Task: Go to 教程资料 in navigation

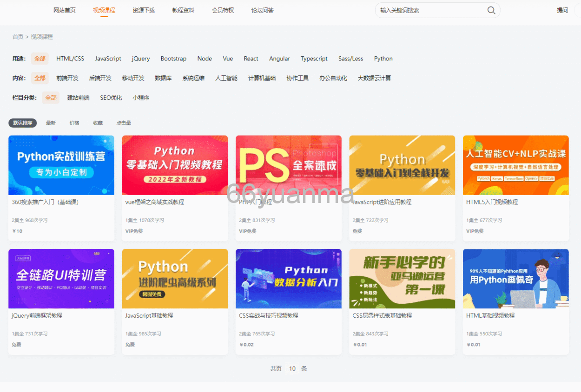Action: click(x=183, y=10)
